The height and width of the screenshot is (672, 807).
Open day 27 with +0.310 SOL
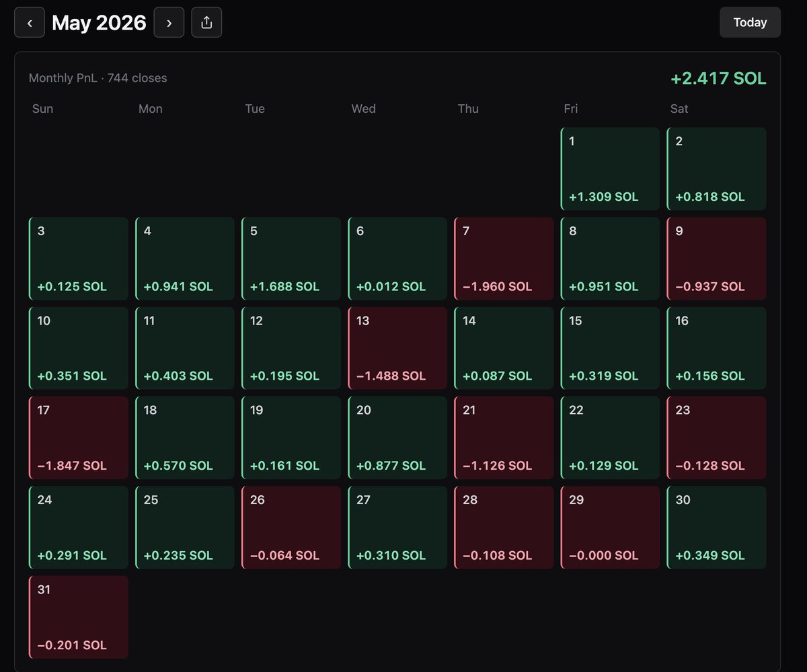pyautogui.click(x=397, y=528)
